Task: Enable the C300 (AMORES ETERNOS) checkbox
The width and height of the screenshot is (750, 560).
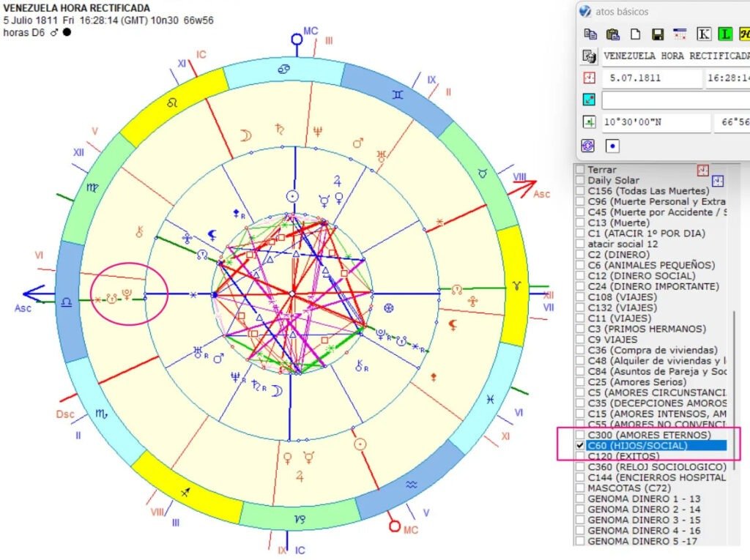Action: click(x=580, y=435)
